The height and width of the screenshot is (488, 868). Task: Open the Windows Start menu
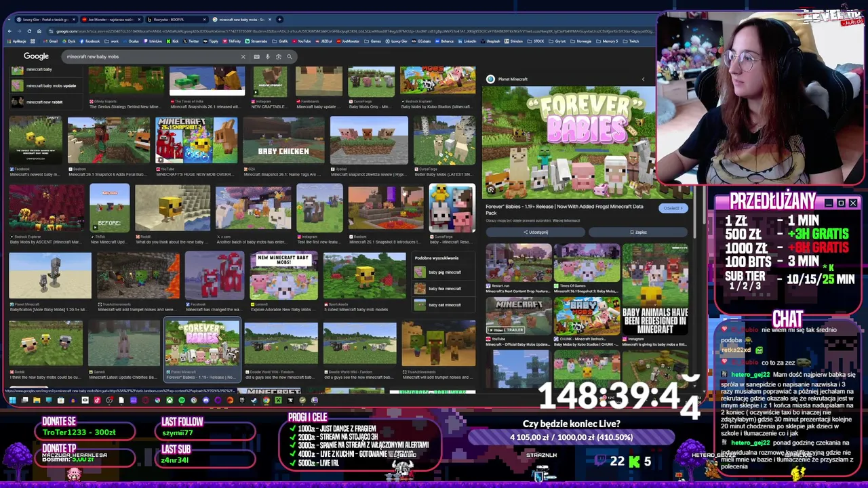[x=12, y=401]
